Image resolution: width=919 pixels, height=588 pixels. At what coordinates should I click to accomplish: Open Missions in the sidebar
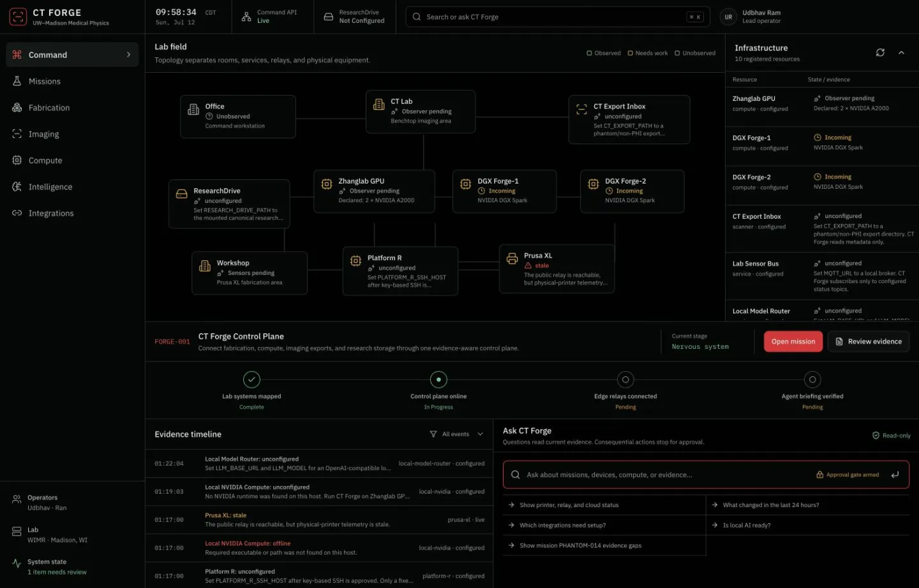72,82
